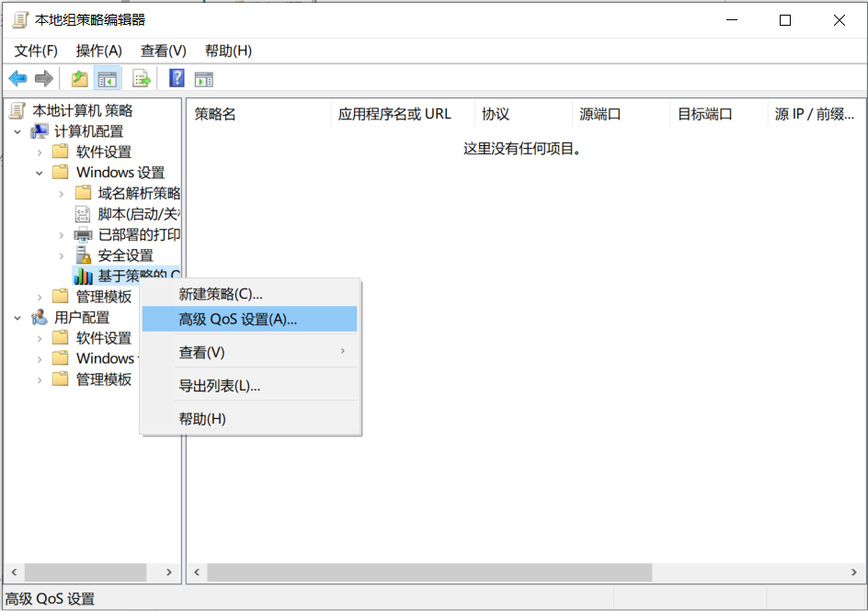Image resolution: width=868 pixels, height=611 pixels.
Task: Expand 软件设置 under 计算机配置
Action: (x=40, y=152)
